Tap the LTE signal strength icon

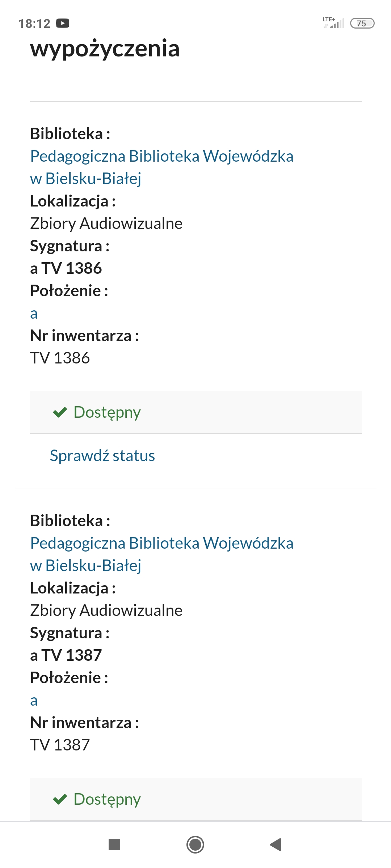333,23
